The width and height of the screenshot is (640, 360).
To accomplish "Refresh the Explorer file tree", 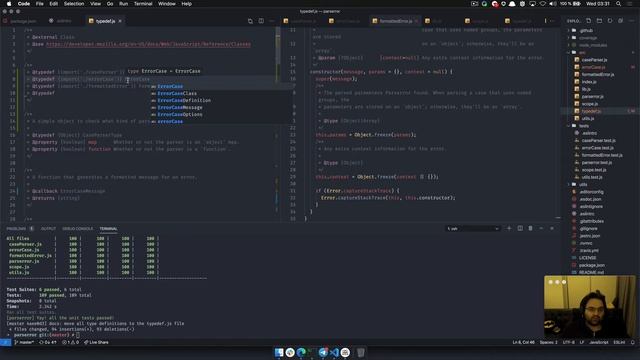I will point(610,21).
